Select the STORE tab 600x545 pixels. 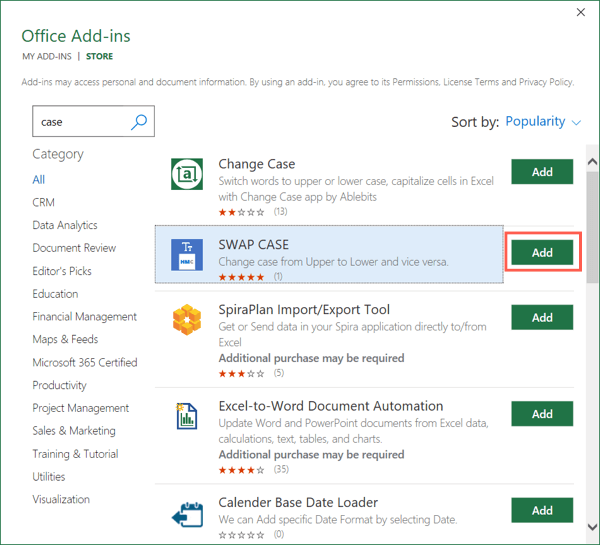(100, 57)
